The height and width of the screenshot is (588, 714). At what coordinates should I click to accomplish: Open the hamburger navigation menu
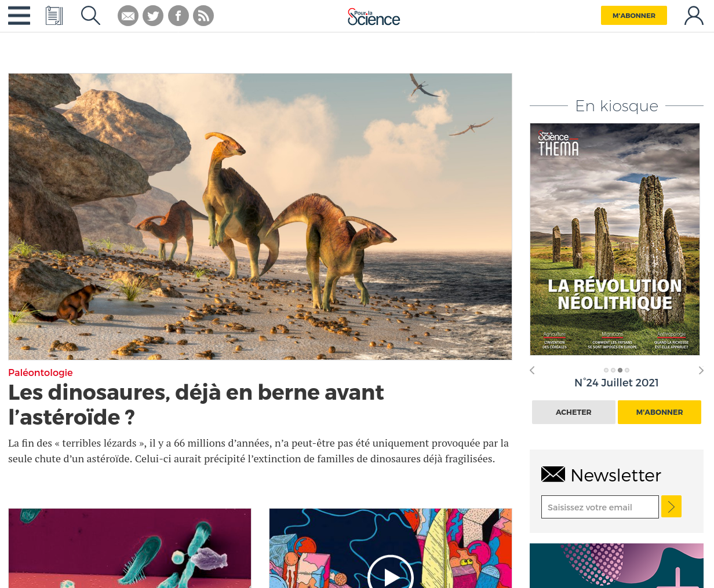(x=19, y=16)
